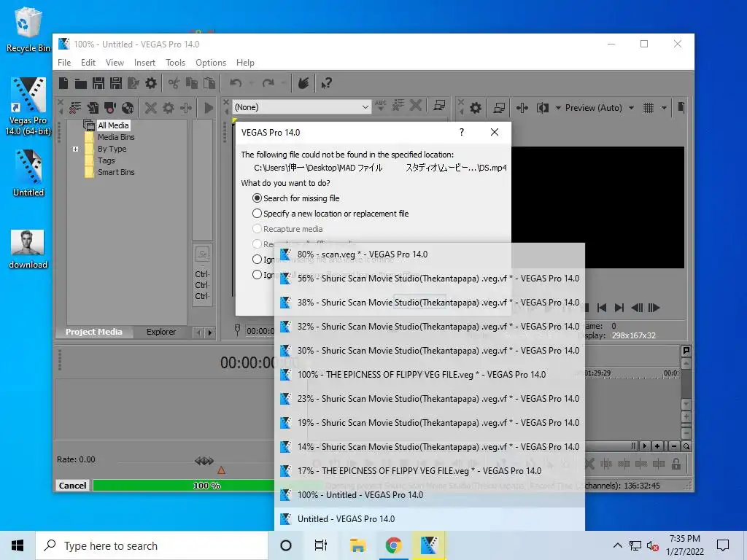Click the Interactive Tutorials hand icon
The image size is (747, 560).
click(x=303, y=83)
